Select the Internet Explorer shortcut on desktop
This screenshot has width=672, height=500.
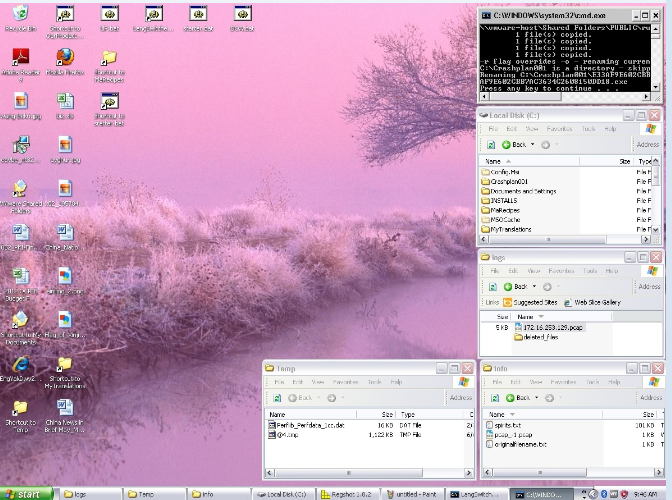tap(20, 369)
